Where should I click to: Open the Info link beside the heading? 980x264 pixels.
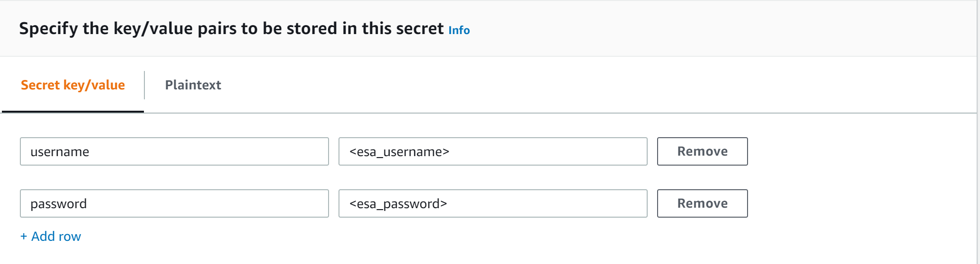tap(459, 30)
